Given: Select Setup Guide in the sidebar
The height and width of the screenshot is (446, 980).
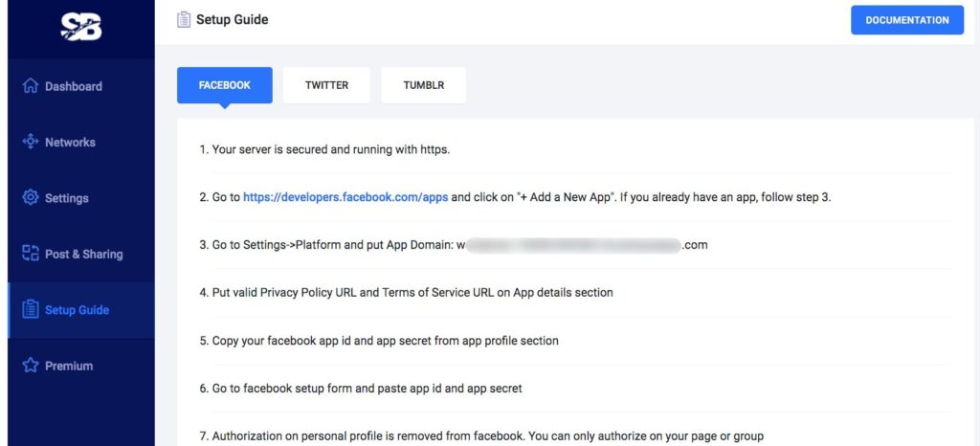Looking at the screenshot, I should click(81, 310).
